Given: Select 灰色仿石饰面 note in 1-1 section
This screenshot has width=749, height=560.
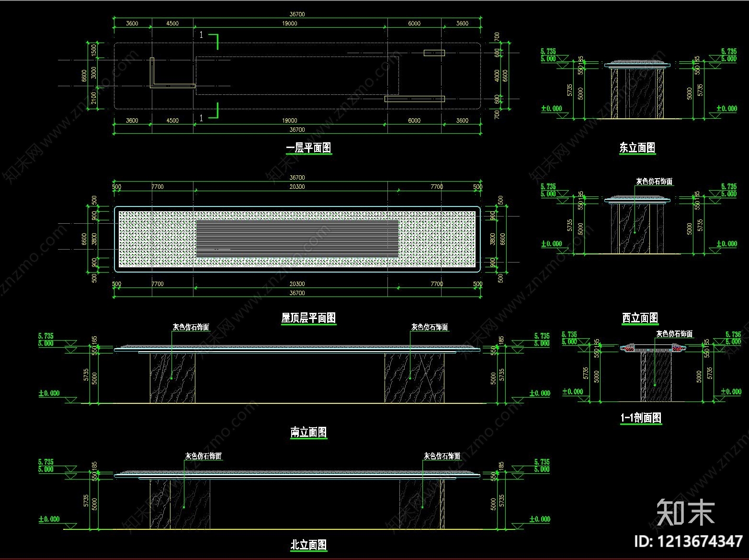Looking at the screenshot, I should coord(674,333).
